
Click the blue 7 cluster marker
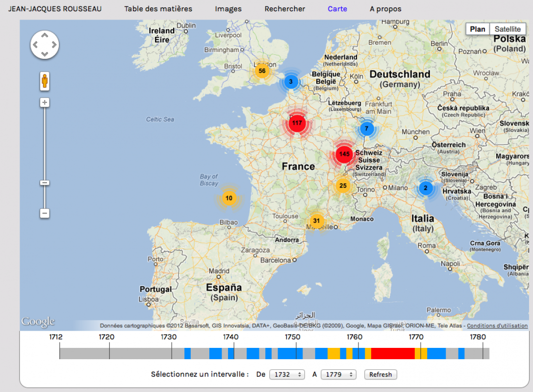(x=366, y=129)
